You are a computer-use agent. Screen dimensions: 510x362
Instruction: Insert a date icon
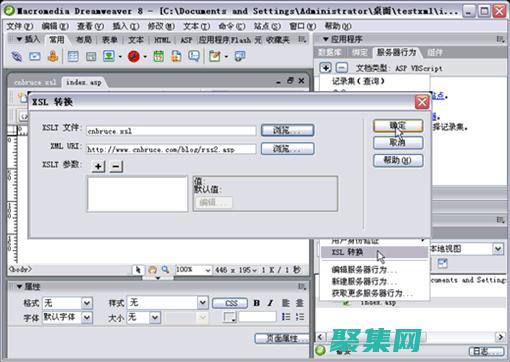click(x=159, y=56)
